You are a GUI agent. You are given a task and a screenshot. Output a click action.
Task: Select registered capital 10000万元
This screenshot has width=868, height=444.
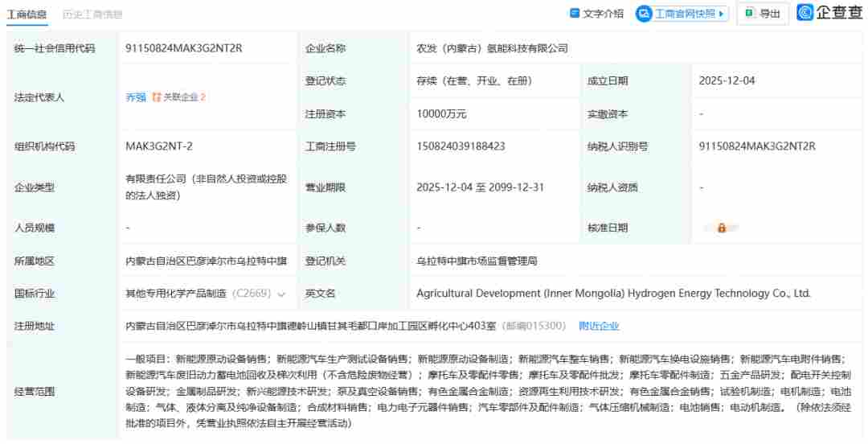coord(441,114)
